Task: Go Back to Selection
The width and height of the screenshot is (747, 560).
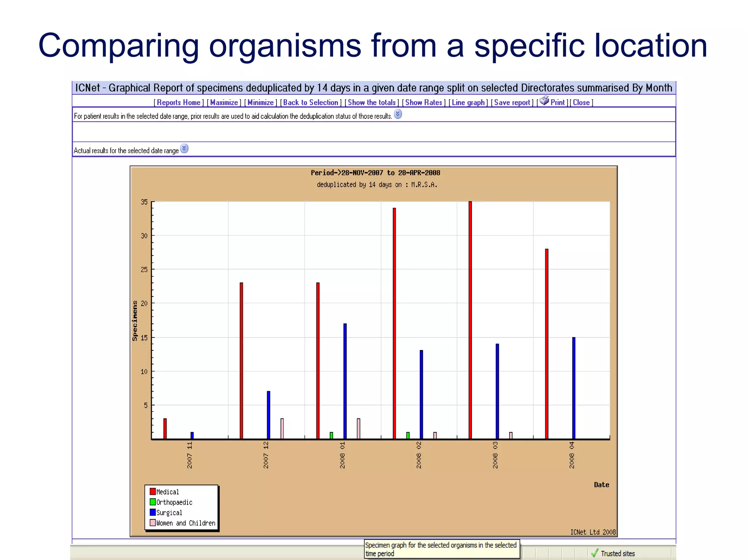Action: coord(310,102)
